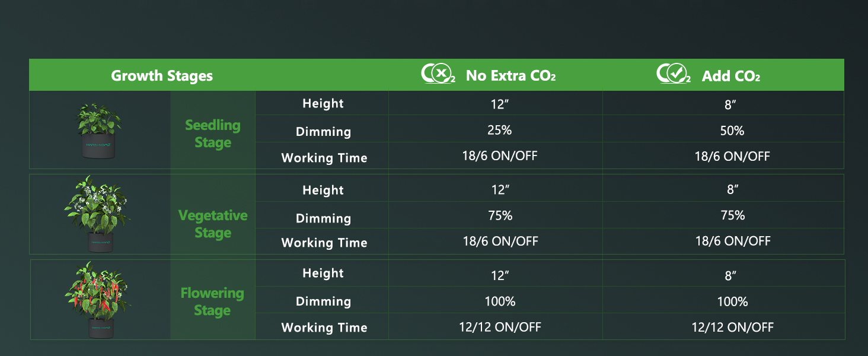The height and width of the screenshot is (356, 868).
Task: Click the No Extra CO2 column header
Action: click(x=510, y=76)
